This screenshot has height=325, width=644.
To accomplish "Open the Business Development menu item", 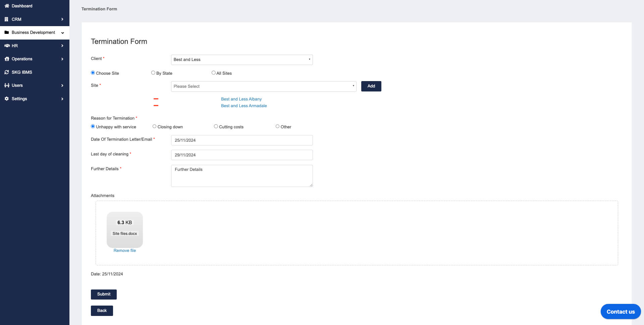I will click(x=35, y=32).
